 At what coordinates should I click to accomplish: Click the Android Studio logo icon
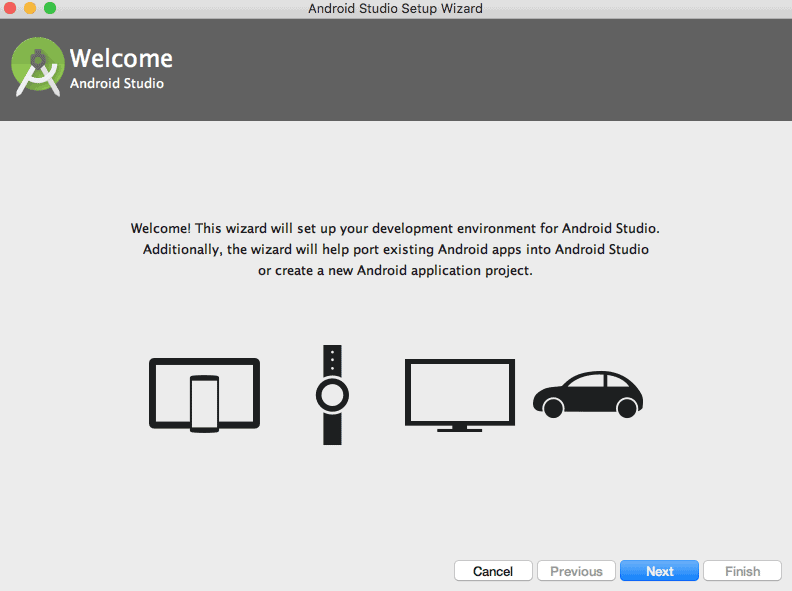click(x=38, y=67)
